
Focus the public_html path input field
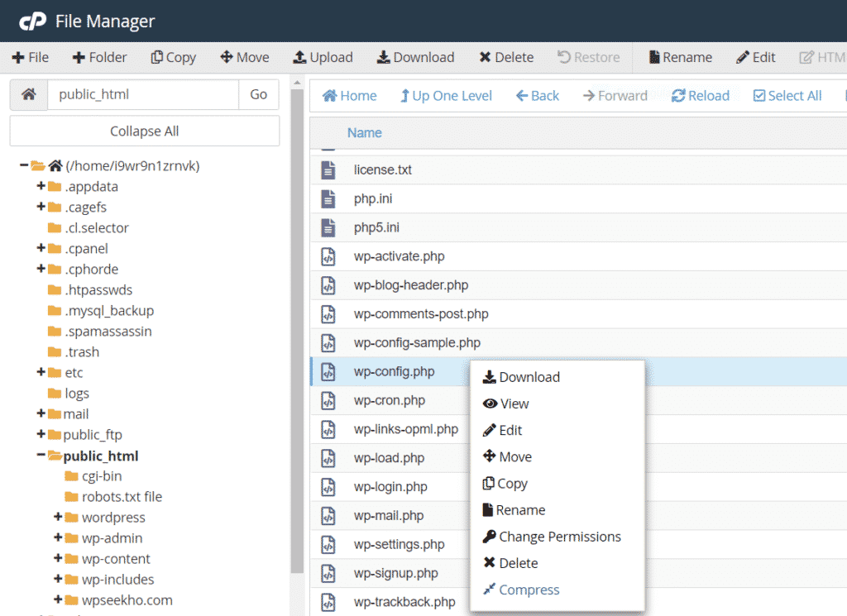coord(143,94)
